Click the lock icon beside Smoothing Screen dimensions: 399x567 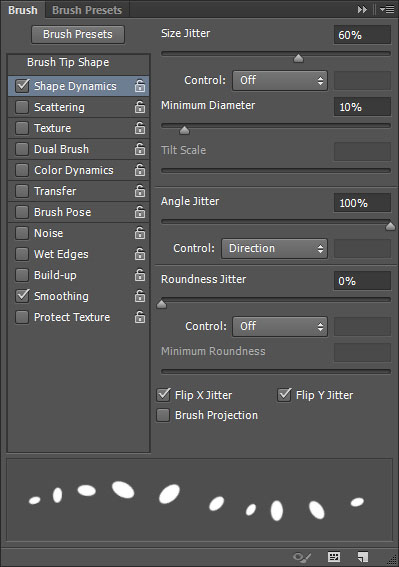coord(140,296)
